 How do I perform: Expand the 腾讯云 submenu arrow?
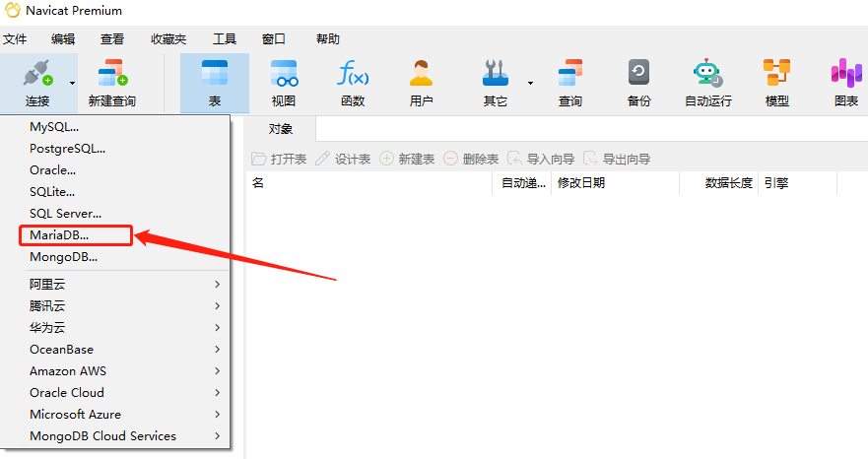point(218,305)
